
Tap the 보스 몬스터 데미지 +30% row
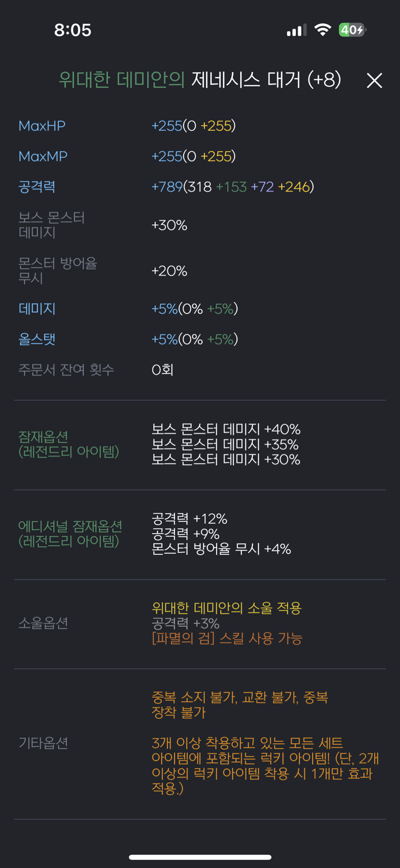(x=200, y=225)
